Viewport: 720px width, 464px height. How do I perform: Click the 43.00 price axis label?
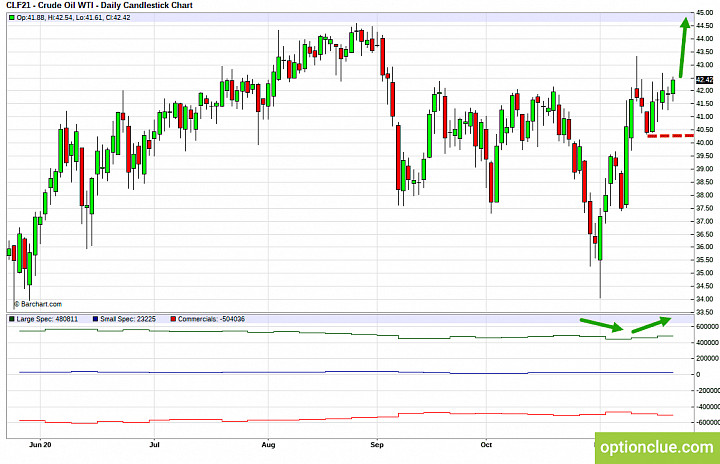704,65
